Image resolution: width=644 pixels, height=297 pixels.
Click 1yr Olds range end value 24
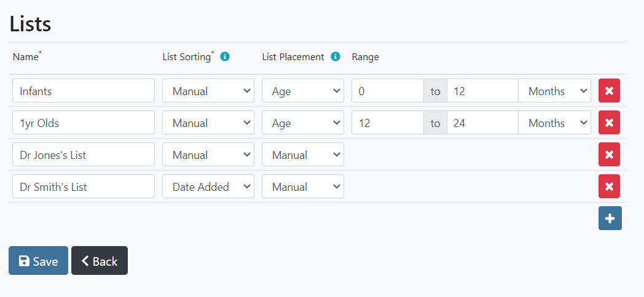point(482,123)
